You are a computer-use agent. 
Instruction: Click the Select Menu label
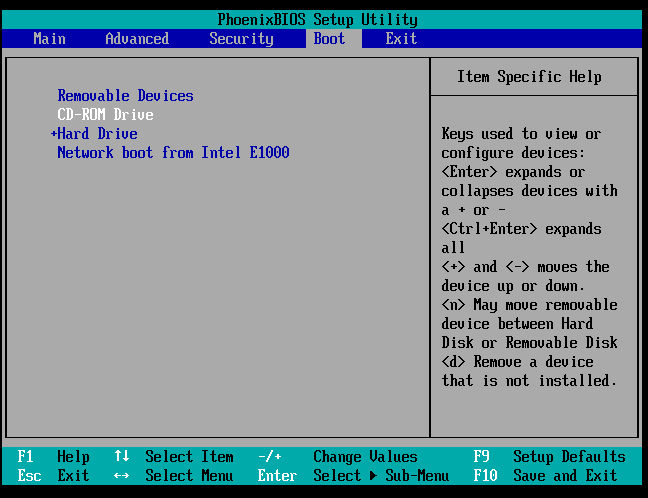[189, 476]
